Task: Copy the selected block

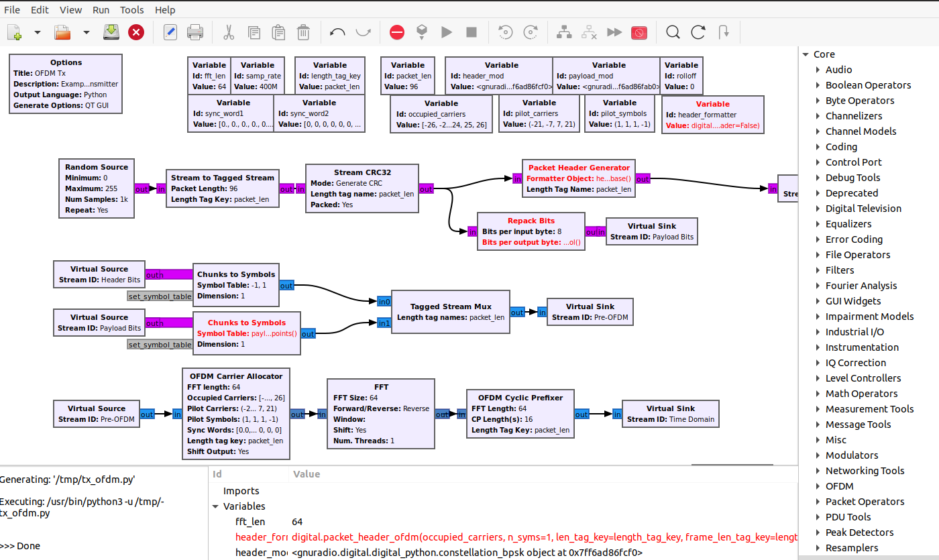Action: (254, 32)
